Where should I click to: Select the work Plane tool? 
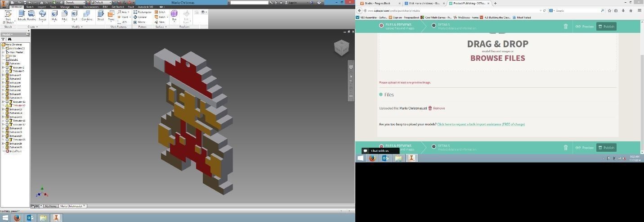[111, 16]
